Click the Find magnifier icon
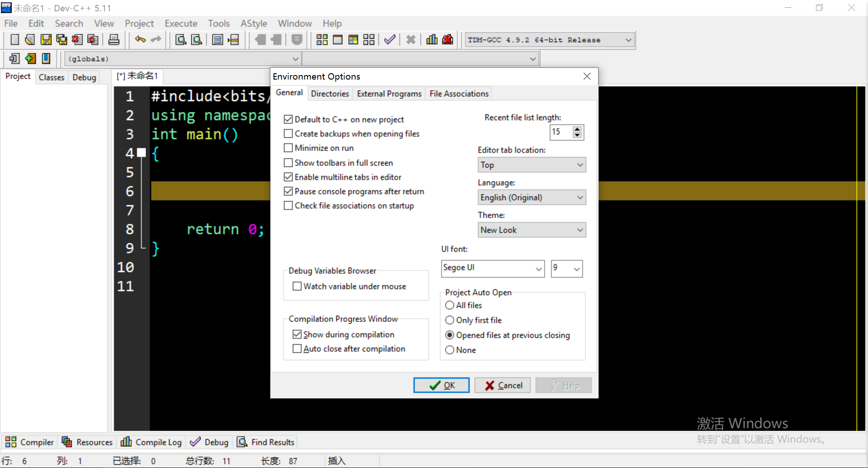Screen dimensions: 868x468 (x=181, y=40)
